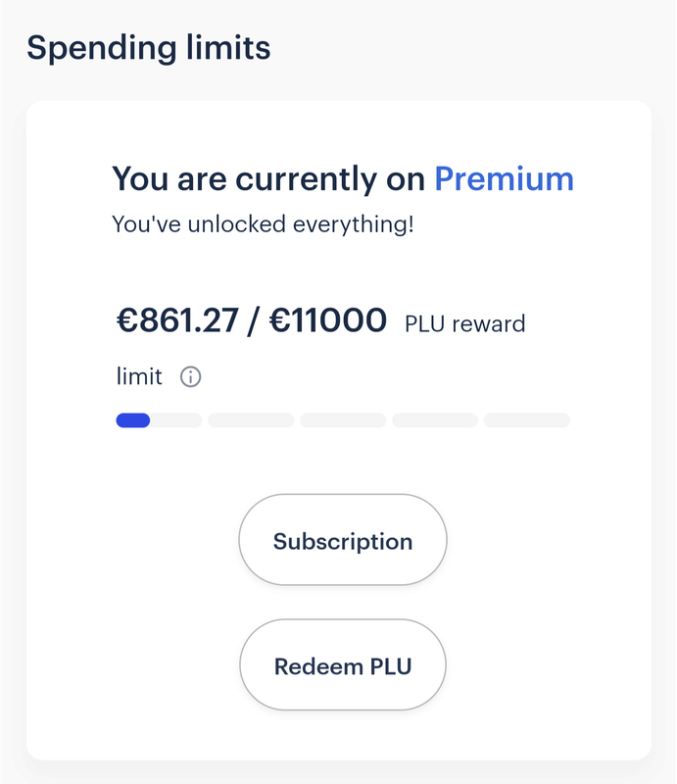This screenshot has width=677, height=784.
Task: Click the PLU reward label
Action: pos(464,323)
